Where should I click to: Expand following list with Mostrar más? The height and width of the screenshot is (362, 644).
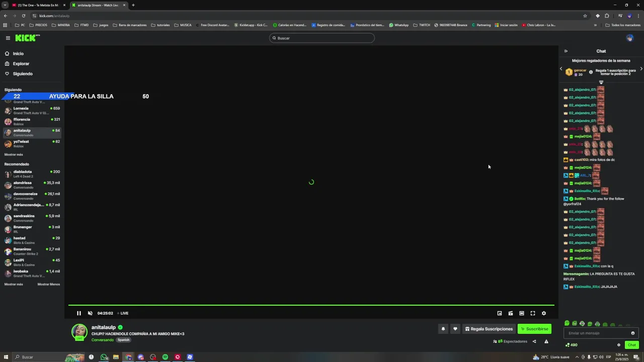click(14, 154)
